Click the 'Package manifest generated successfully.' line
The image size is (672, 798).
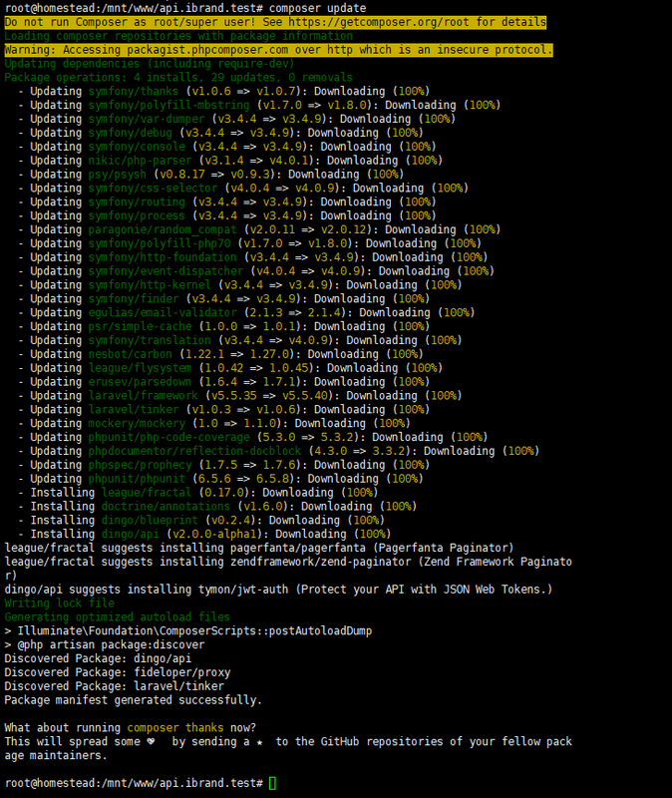[134, 700]
